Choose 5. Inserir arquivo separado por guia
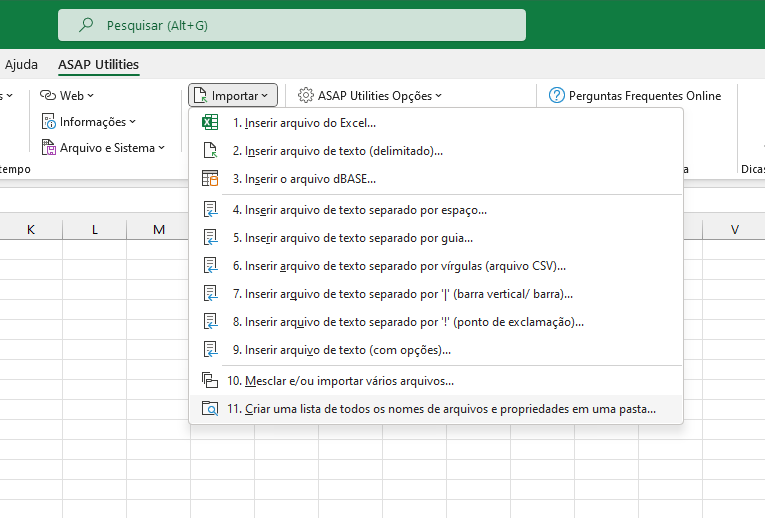765x518 pixels. coord(436,238)
